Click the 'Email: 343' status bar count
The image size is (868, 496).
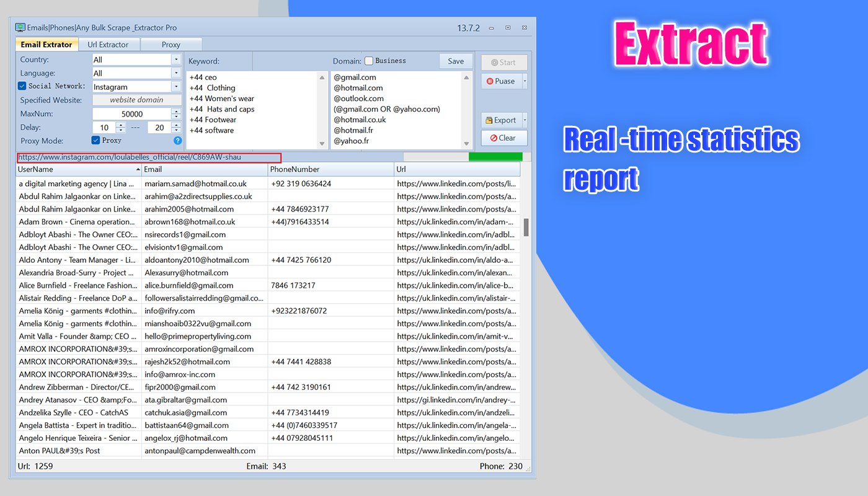[x=267, y=466]
